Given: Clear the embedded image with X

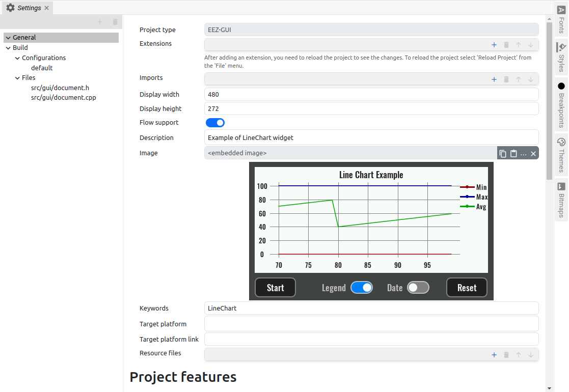Looking at the screenshot, I should [x=533, y=154].
